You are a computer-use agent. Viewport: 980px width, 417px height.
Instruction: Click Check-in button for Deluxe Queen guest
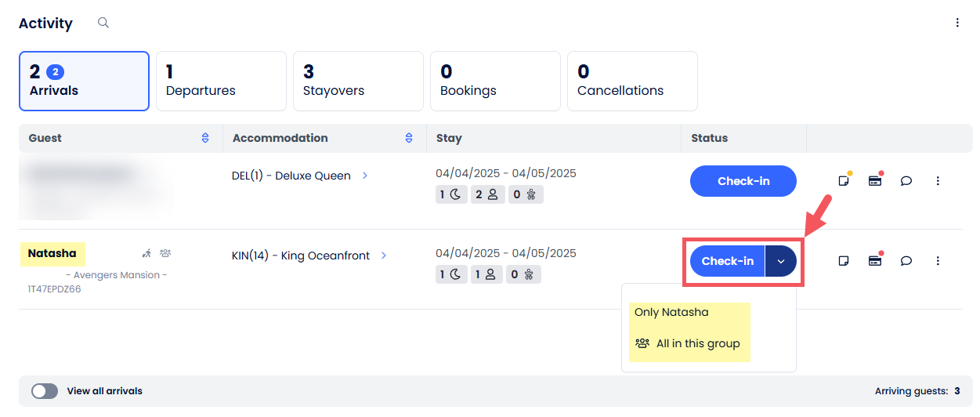743,181
